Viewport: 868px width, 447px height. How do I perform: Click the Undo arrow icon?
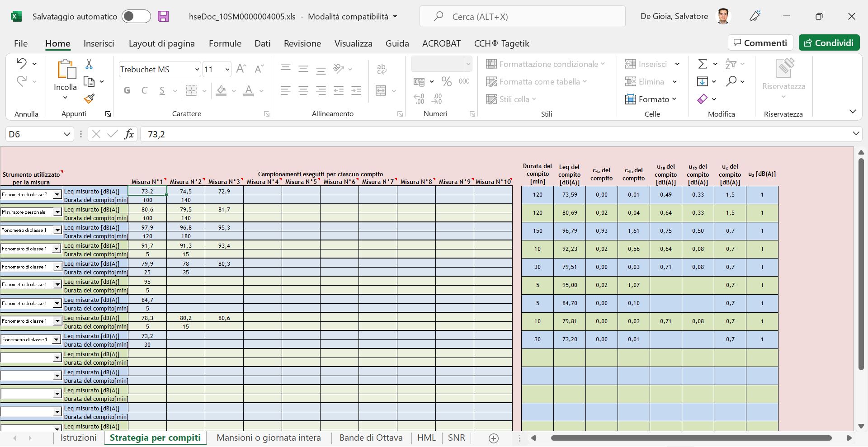pos(21,64)
